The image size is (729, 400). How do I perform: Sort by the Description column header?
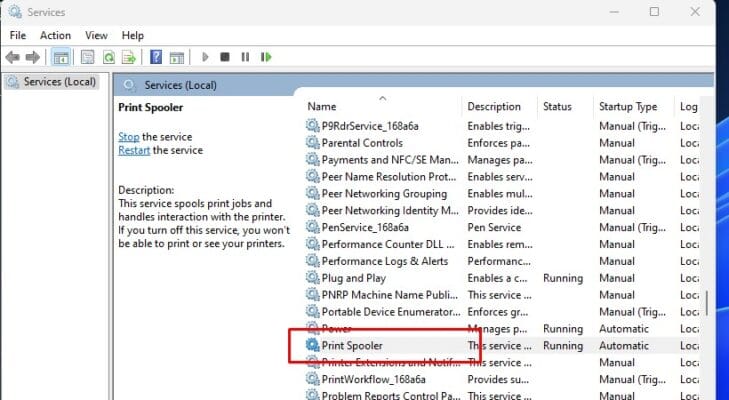coord(500,107)
